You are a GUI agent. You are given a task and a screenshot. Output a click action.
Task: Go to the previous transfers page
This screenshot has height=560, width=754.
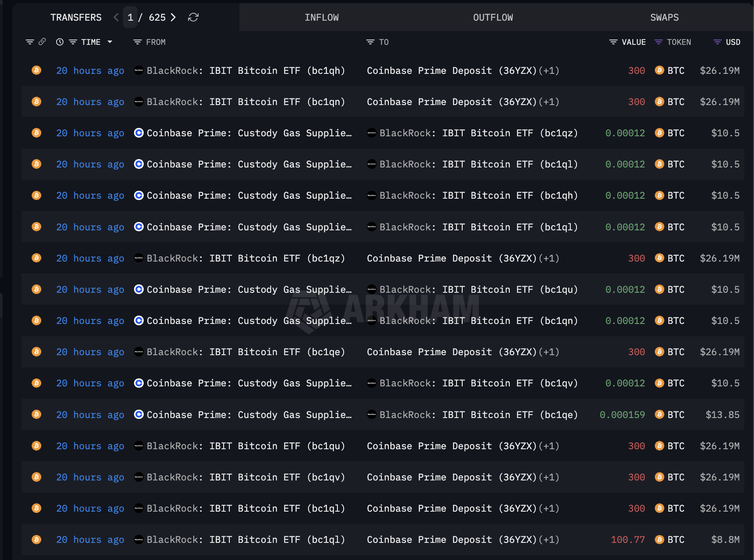116,18
